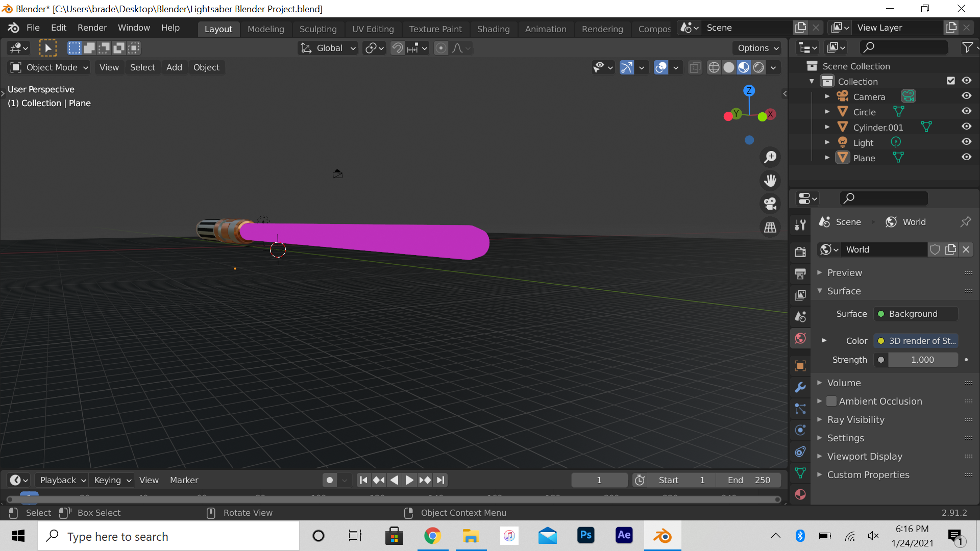Open the Object Mode dropdown
This screenshot has width=980, height=551.
[x=50, y=67]
